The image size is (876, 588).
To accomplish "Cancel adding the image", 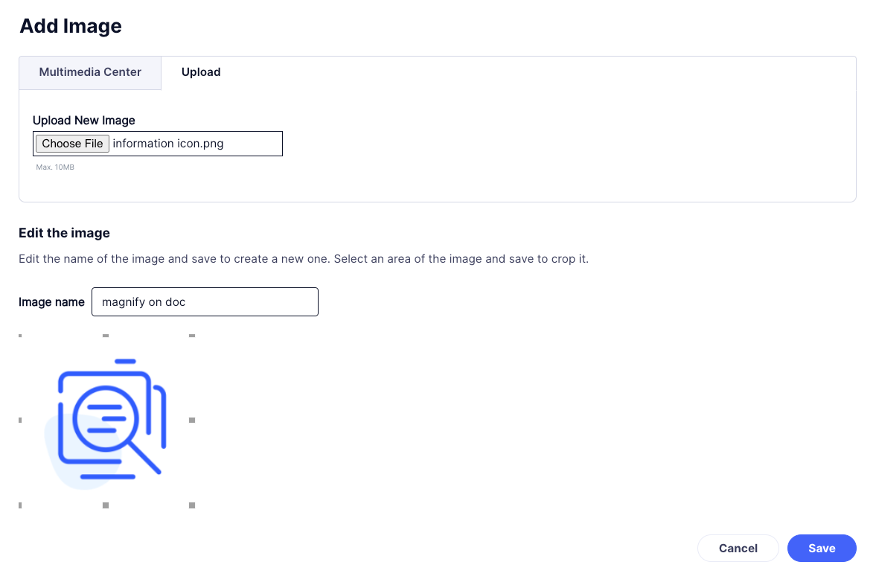I will [738, 549].
